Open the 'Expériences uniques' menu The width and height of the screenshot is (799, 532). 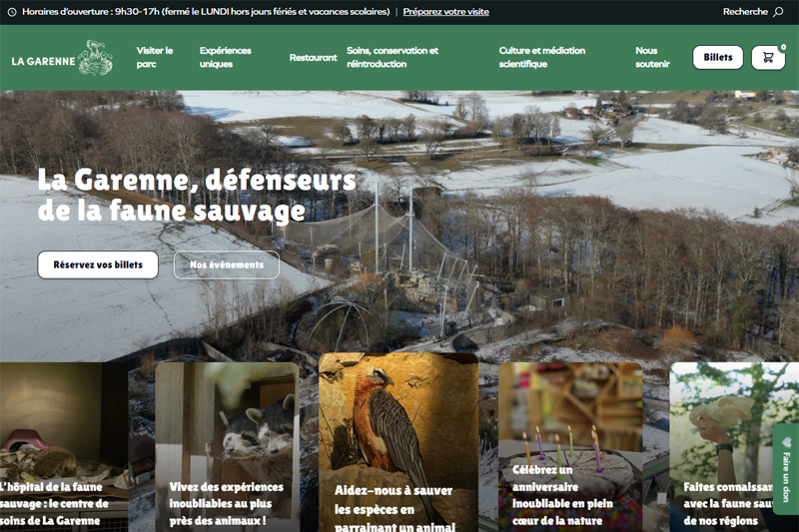(226, 57)
